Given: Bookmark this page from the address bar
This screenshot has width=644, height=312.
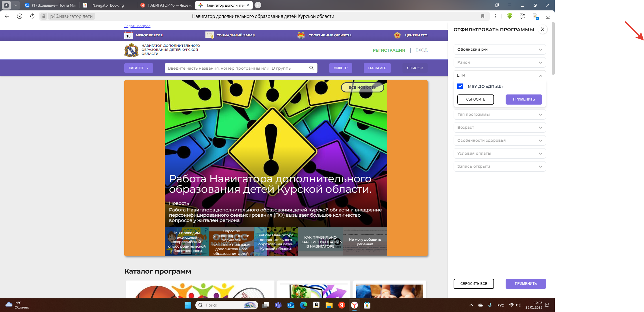Looking at the screenshot, I should (483, 16).
